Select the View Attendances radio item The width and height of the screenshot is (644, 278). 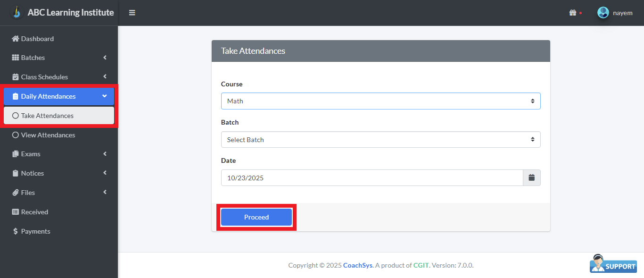(47, 135)
